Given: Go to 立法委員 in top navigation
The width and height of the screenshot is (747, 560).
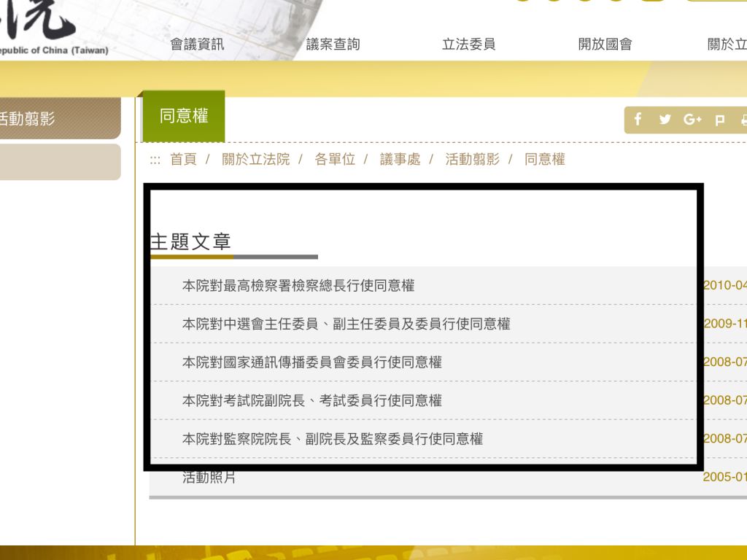Looking at the screenshot, I should [x=468, y=44].
